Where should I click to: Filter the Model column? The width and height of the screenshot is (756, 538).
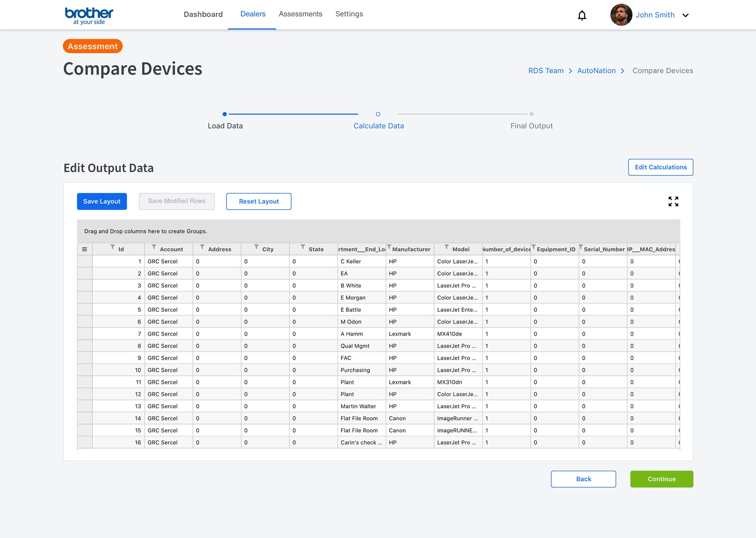point(446,247)
